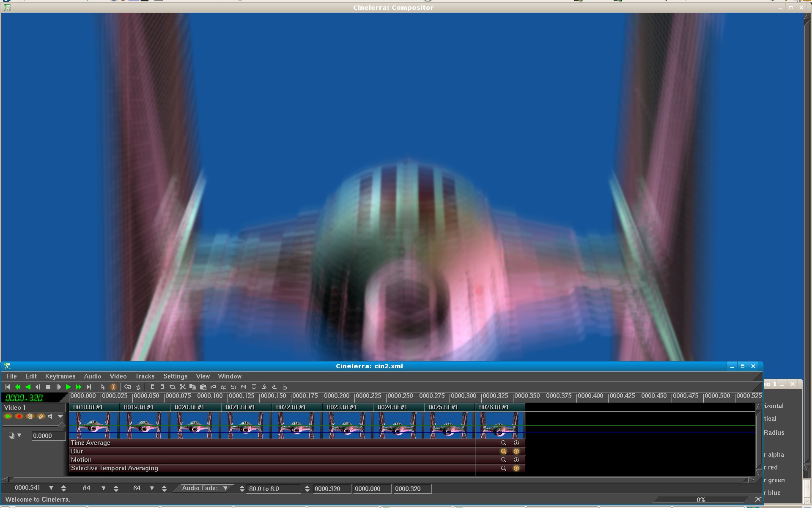Expand Video 1 track patchbay arrow
Screen dimensions: 812x508
[60, 417]
